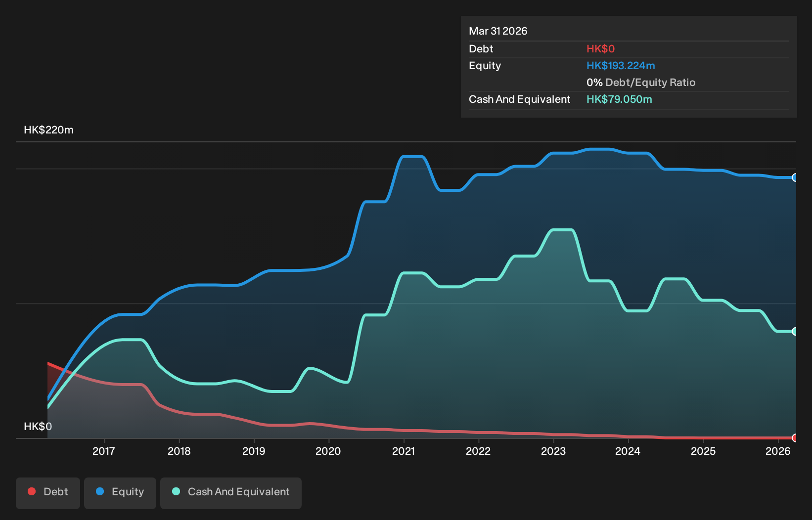The height and width of the screenshot is (520, 812).
Task: Click the HK$193.224m equity value
Action: 621,66
